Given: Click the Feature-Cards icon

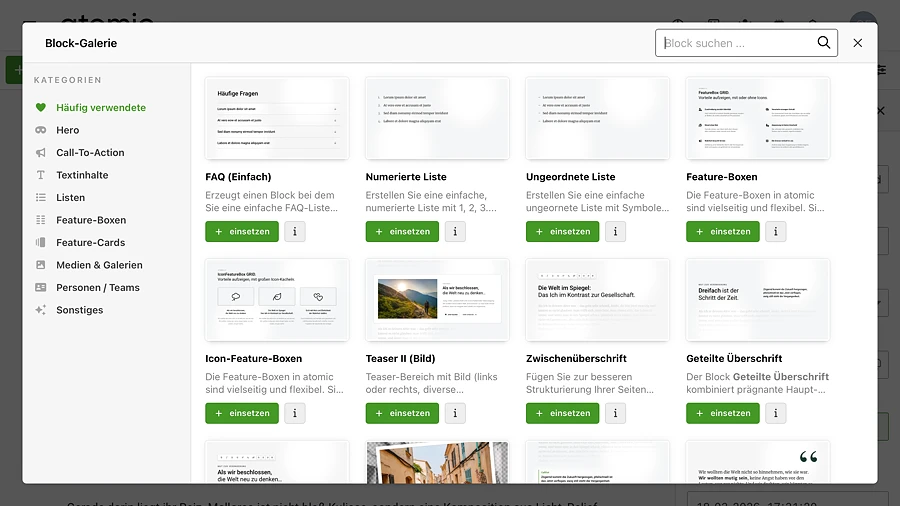Looking at the screenshot, I should (x=41, y=243).
